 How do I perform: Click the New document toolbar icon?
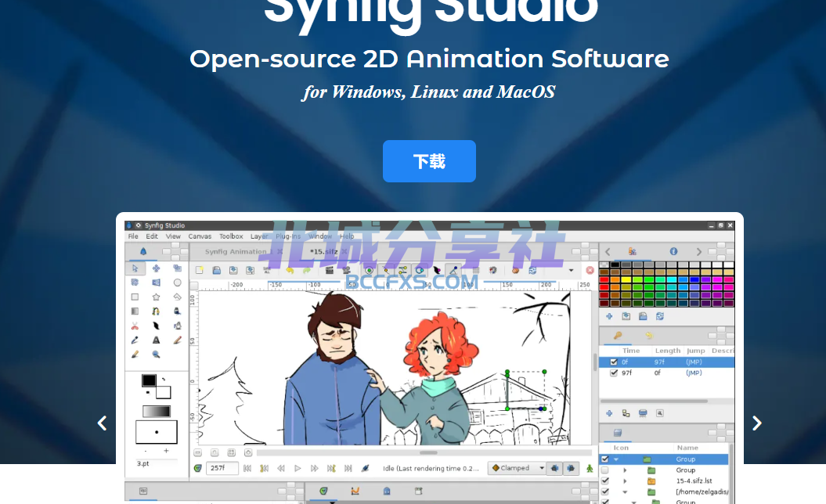[x=200, y=270]
